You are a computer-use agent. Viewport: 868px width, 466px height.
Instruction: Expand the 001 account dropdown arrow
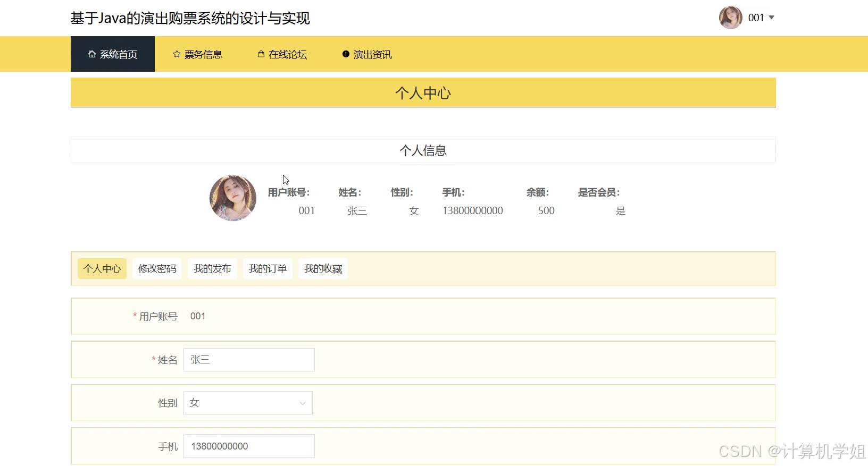[x=772, y=18]
